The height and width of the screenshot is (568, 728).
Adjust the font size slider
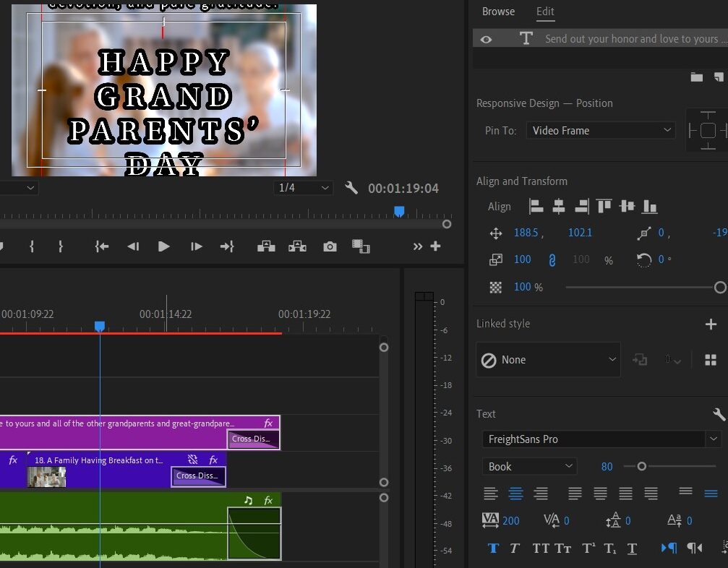click(x=642, y=466)
